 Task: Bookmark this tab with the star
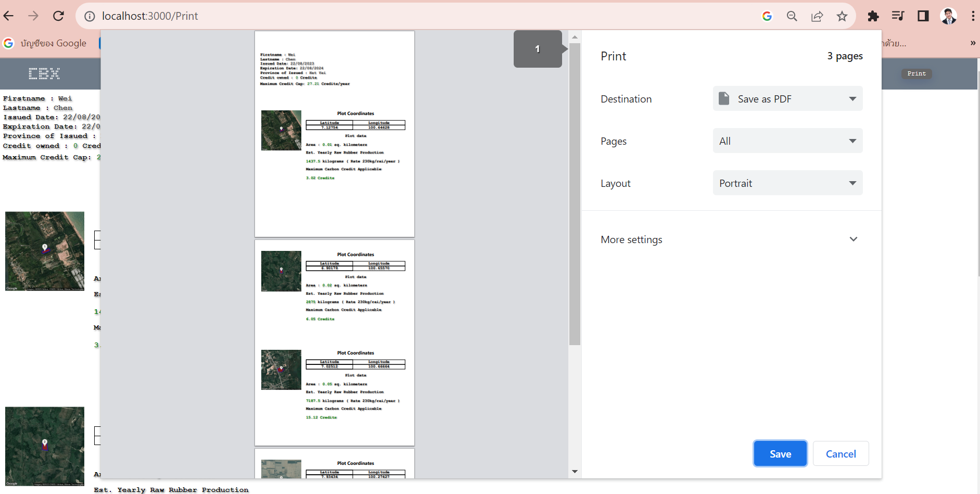[842, 16]
